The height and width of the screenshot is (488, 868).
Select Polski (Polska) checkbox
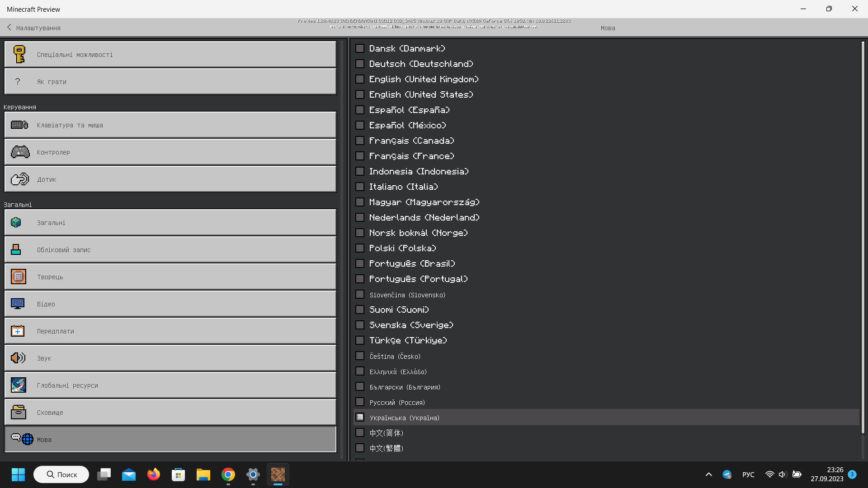point(360,248)
